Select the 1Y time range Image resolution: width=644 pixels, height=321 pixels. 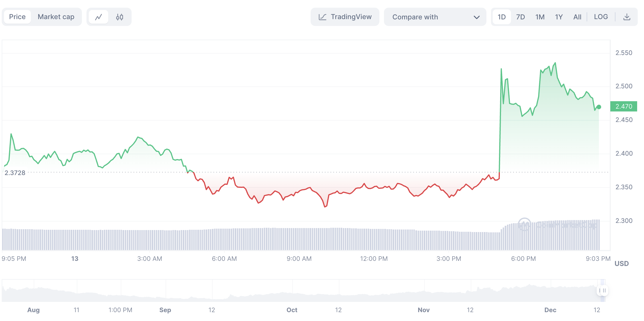tap(559, 17)
